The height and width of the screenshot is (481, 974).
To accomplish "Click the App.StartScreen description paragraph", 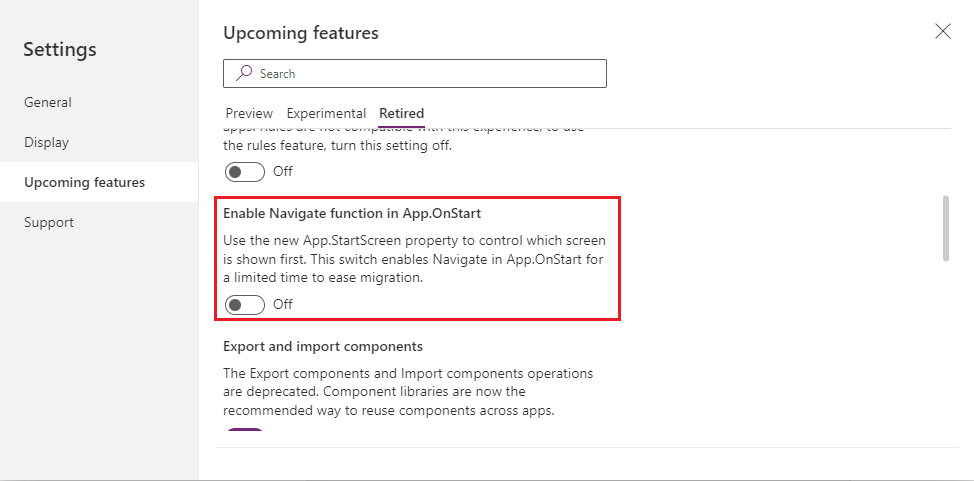I will point(414,260).
